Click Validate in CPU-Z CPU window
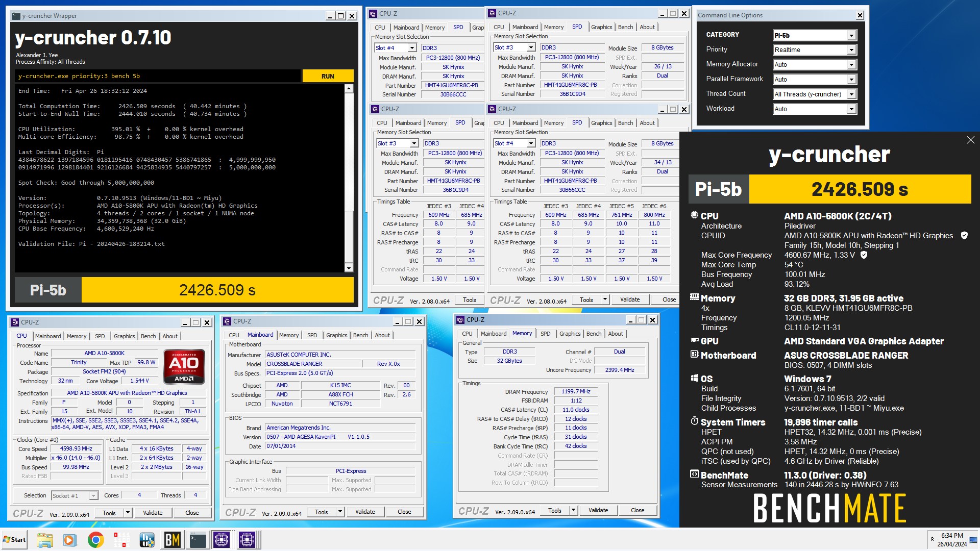The width and height of the screenshot is (980, 551). click(x=153, y=513)
